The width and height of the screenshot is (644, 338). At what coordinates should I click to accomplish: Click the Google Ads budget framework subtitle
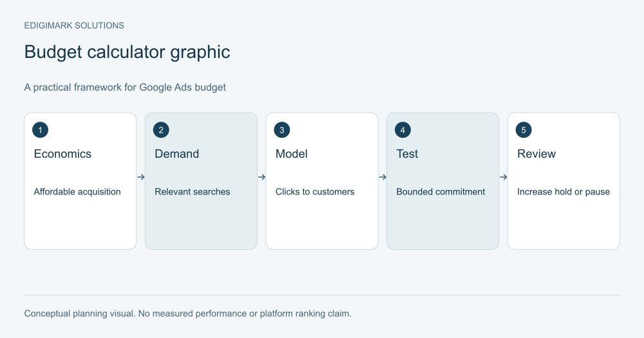tap(125, 87)
